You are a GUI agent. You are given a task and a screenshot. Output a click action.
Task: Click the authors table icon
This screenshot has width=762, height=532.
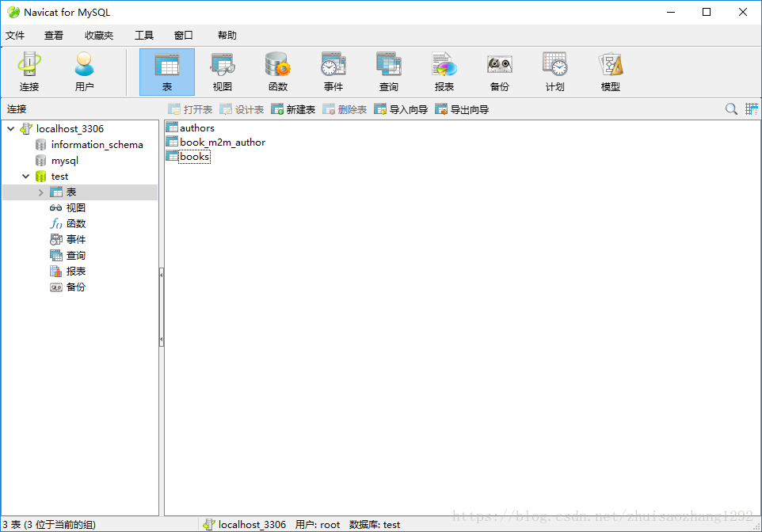[x=172, y=127]
